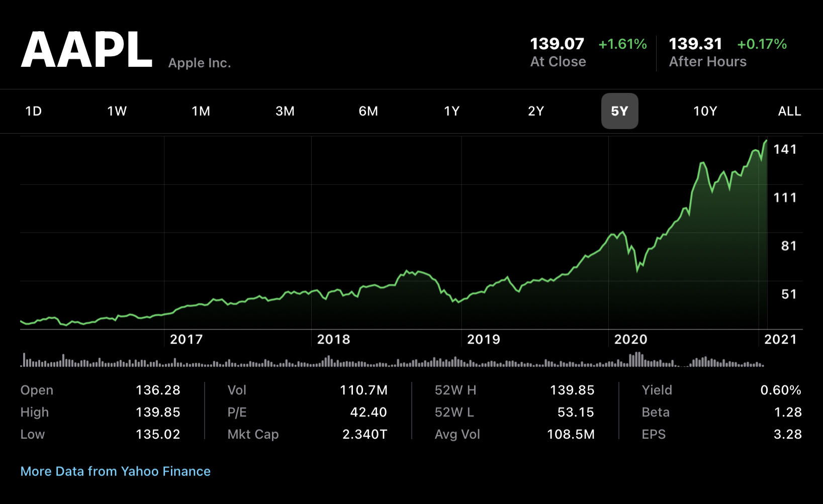The width and height of the screenshot is (823, 504).
Task: Click the highlighted 5Y range button
Action: click(619, 111)
